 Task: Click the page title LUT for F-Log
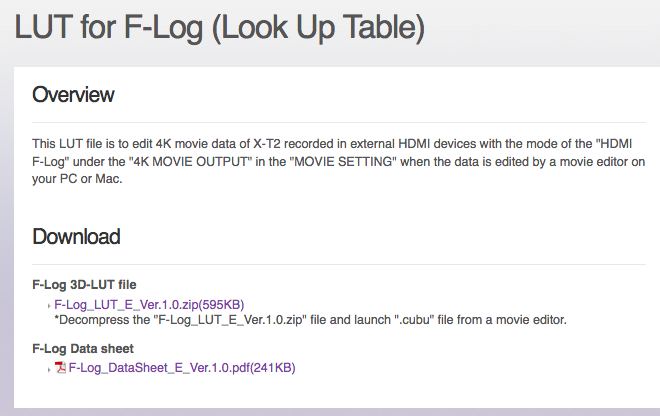pyautogui.click(x=219, y=28)
